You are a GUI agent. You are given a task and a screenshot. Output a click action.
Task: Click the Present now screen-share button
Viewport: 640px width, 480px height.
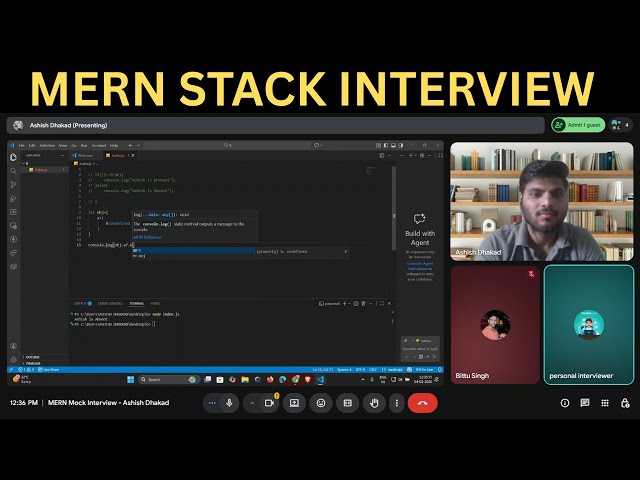coord(294,403)
